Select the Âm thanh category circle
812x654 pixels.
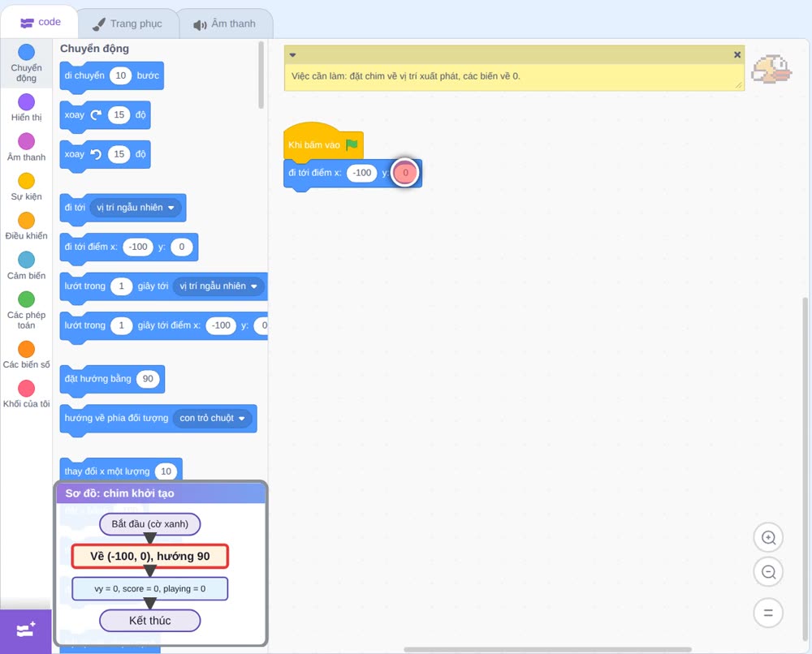click(x=27, y=141)
